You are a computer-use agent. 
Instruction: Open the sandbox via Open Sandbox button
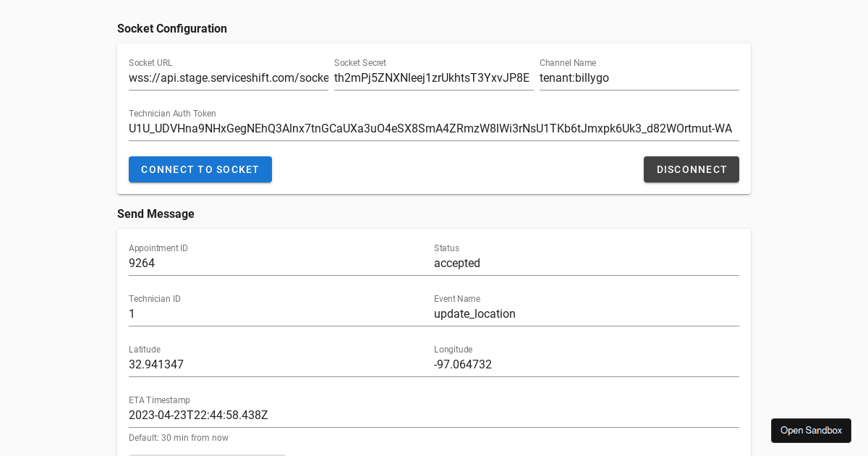(811, 431)
